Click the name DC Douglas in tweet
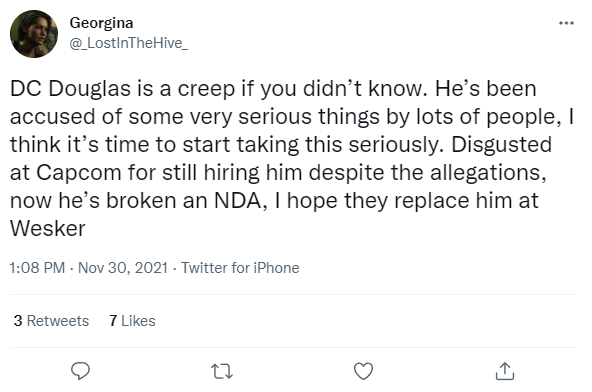Screen dimensions: 592x392 tap(70, 90)
